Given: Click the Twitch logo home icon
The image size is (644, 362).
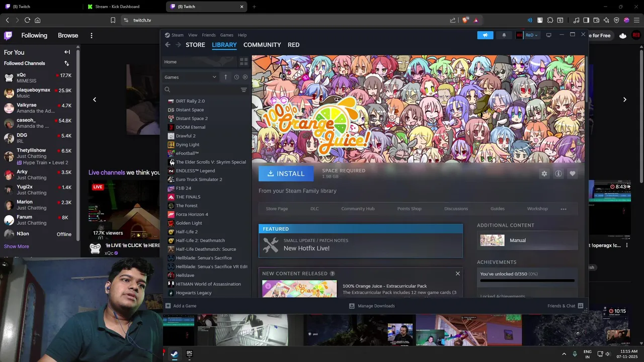Looking at the screenshot, I should pos(8,36).
